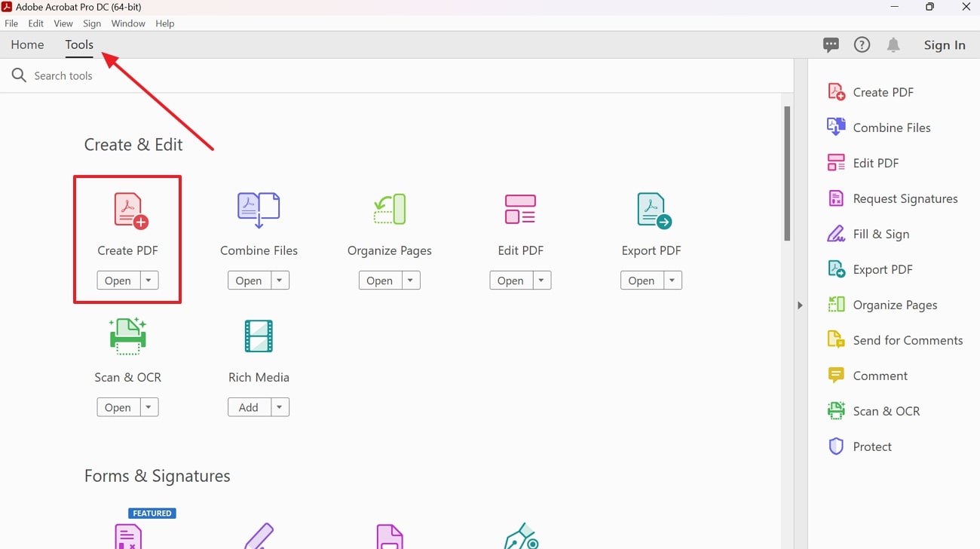Image resolution: width=980 pixels, height=549 pixels.
Task: Expand dropdown arrow next to Scan & OCR Open
Action: (149, 407)
